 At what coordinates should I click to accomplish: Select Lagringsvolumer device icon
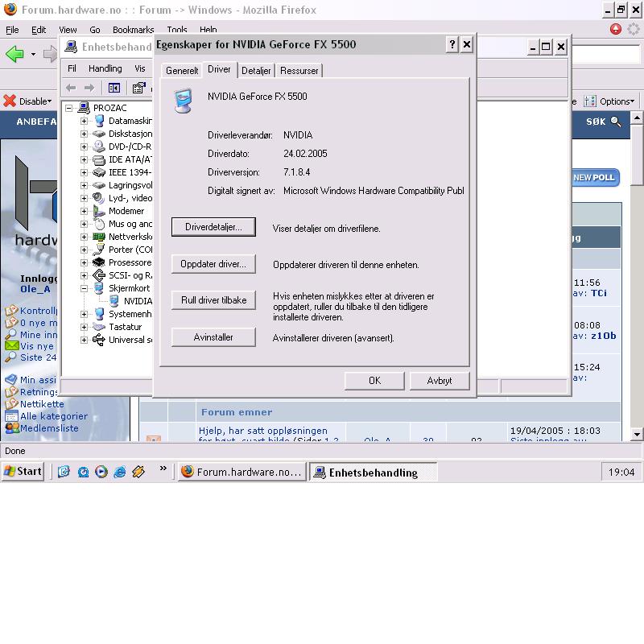pos(99,185)
